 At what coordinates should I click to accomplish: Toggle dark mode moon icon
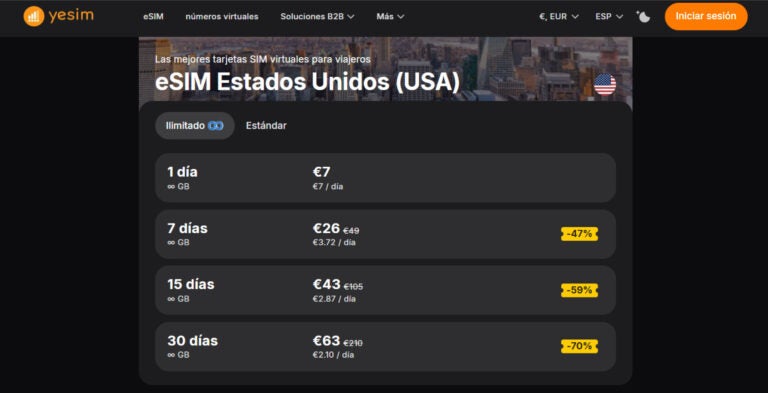pyautogui.click(x=644, y=16)
